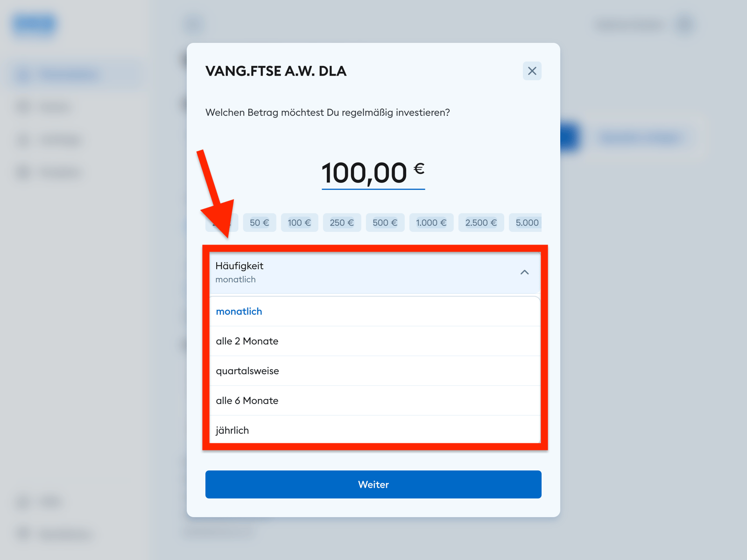Viewport: 747px width, 560px height.
Task: Open the hamburger menu at top left
Action: (192, 24)
